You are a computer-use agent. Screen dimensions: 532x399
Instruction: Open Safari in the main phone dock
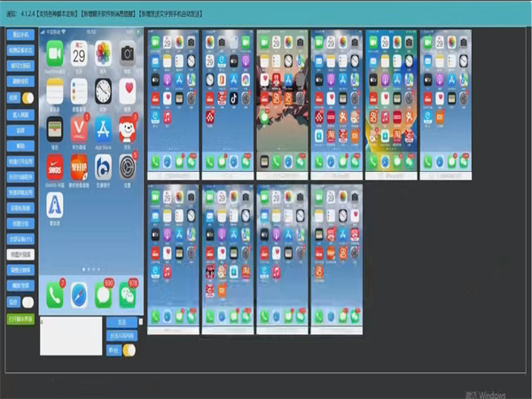point(80,294)
